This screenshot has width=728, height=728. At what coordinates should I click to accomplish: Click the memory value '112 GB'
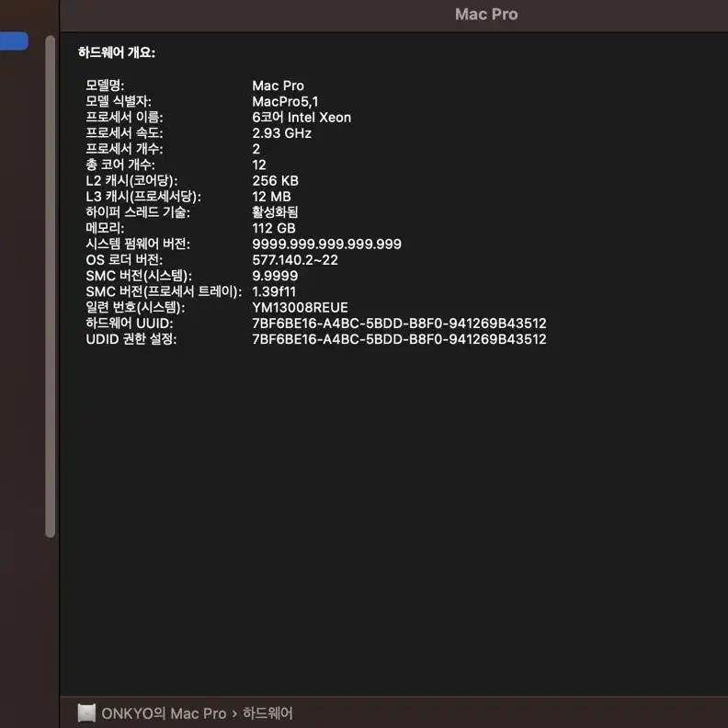click(x=274, y=228)
